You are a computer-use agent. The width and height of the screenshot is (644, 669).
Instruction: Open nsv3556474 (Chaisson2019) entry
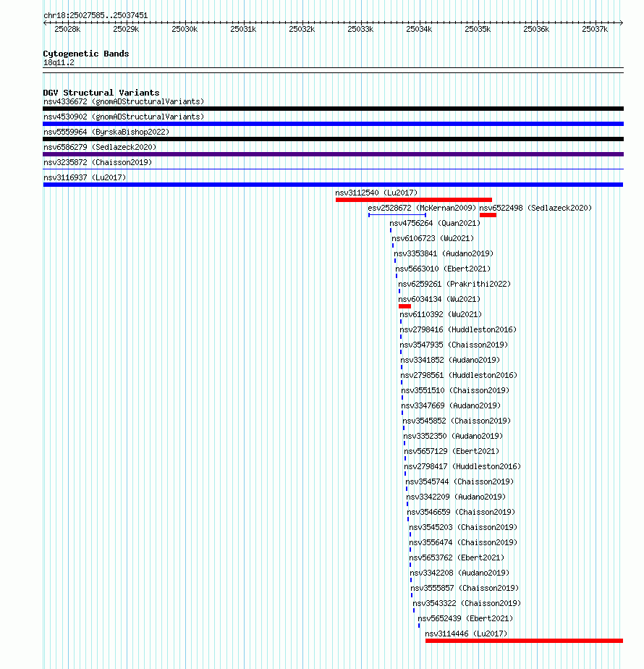[463, 543]
